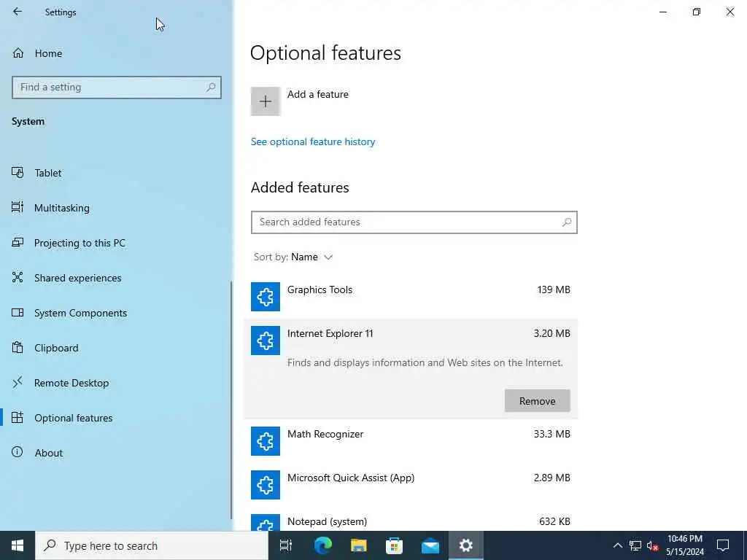Click the Multitasking icon in the sidebar
Screen dimensions: 747x560
[x=18, y=207]
